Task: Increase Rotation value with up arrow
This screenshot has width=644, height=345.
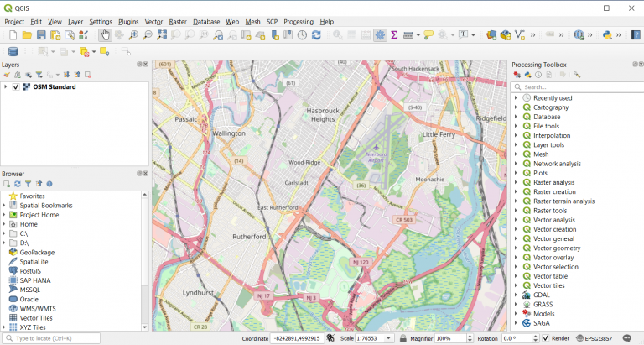Action: point(535,337)
